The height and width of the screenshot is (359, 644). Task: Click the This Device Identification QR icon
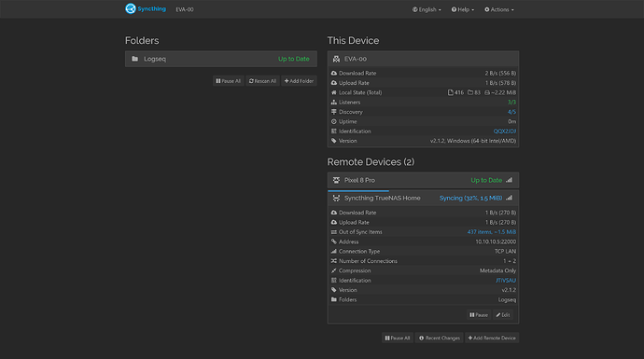[334, 131]
